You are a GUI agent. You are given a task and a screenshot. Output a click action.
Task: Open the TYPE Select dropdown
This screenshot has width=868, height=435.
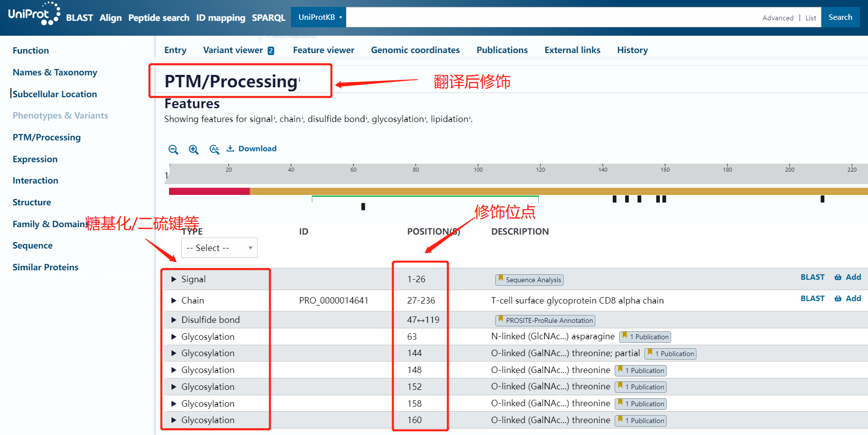click(x=219, y=248)
